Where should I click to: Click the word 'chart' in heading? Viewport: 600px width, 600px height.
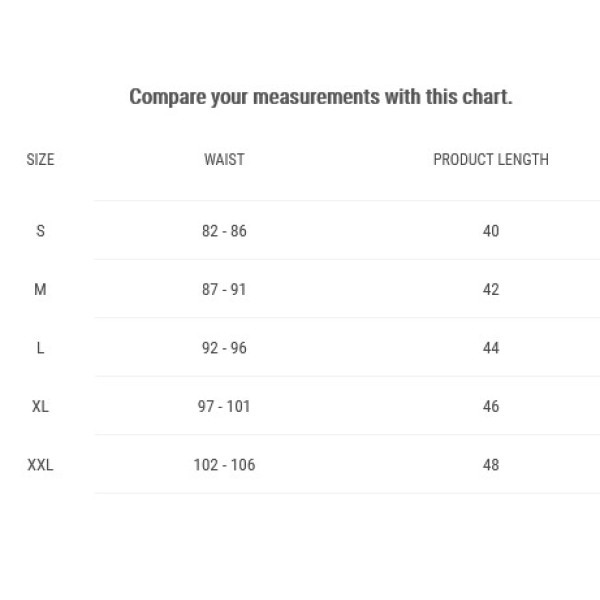point(485,96)
